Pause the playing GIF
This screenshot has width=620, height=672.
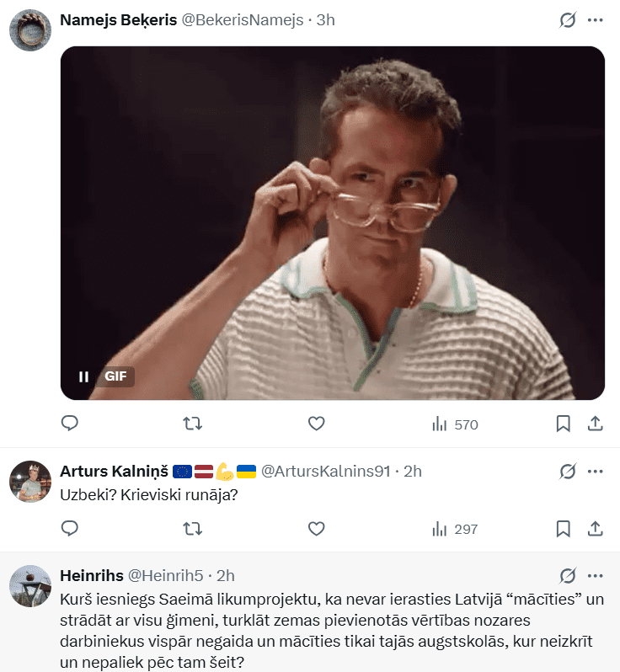coord(83,376)
